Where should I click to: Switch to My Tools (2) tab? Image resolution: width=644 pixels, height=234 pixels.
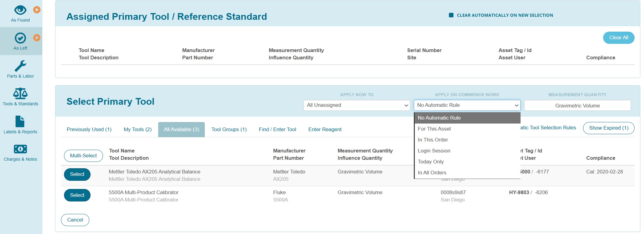click(x=137, y=130)
